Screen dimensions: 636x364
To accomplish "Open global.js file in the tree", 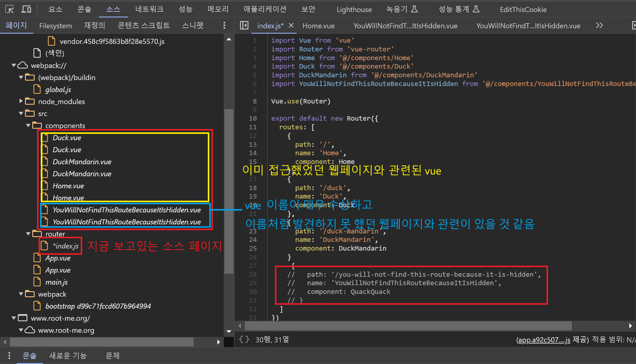I will [58, 90].
